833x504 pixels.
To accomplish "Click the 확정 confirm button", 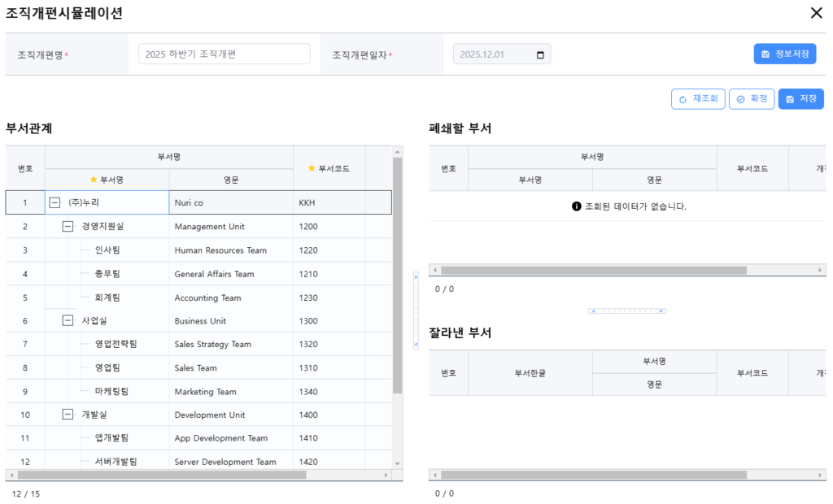I will tap(751, 98).
